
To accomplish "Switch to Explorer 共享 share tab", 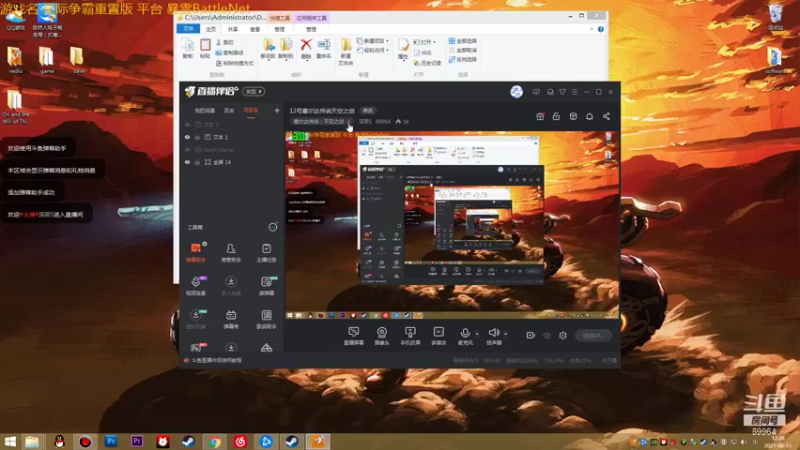I will pos(233,30).
